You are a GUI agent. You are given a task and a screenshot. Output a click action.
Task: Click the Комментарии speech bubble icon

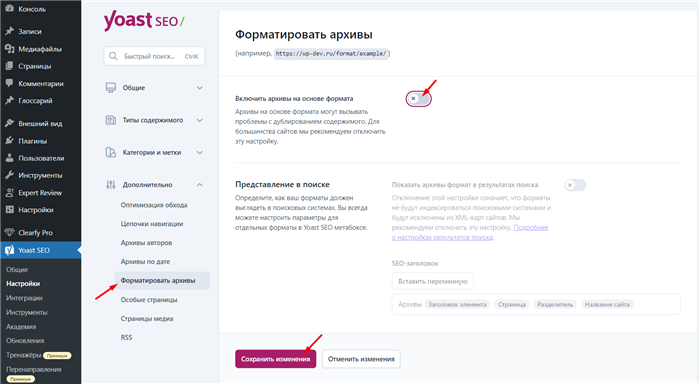tap(9, 83)
